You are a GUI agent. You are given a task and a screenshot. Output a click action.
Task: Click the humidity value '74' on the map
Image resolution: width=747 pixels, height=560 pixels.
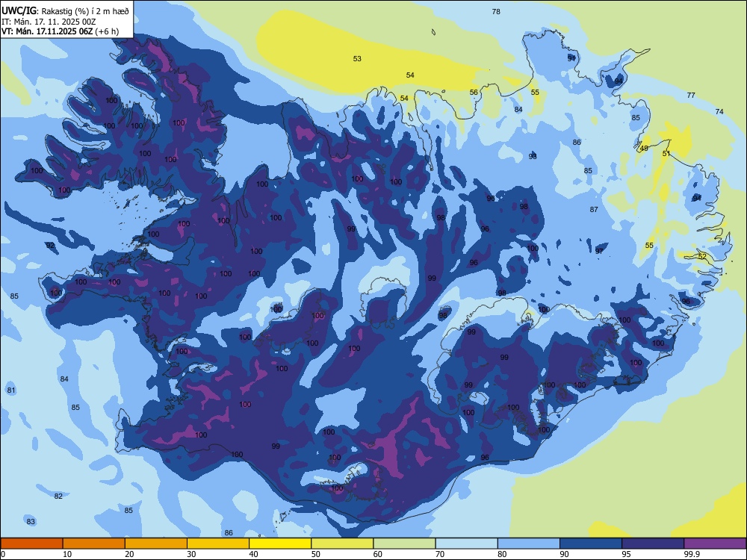coord(719,112)
